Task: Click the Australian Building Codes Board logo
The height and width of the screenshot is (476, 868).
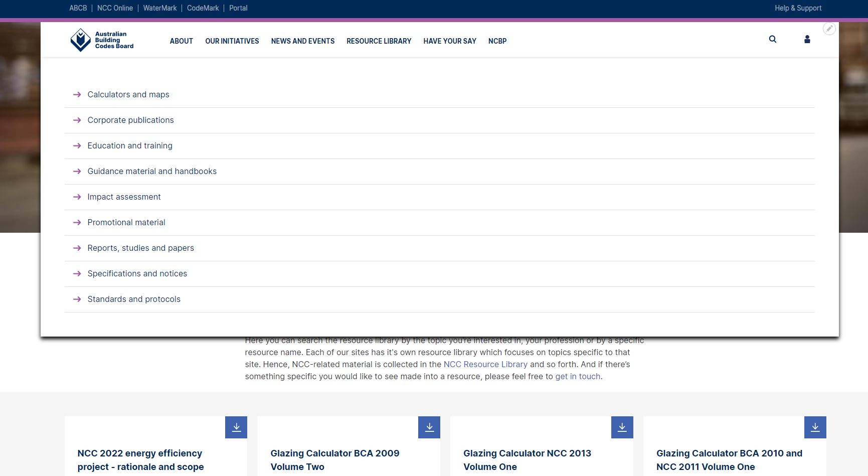Action: (x=102, y=40)
